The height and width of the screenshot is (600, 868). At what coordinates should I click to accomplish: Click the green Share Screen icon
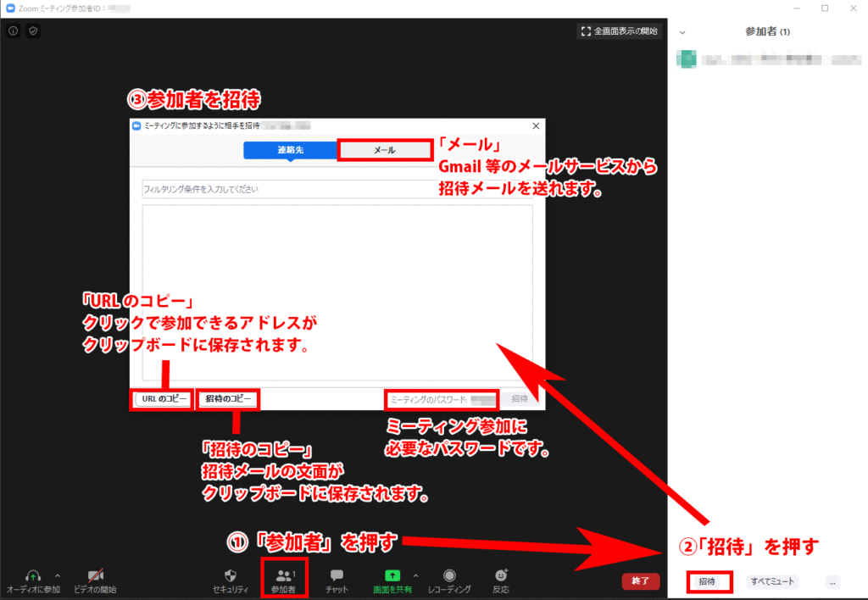click(392, 575)
